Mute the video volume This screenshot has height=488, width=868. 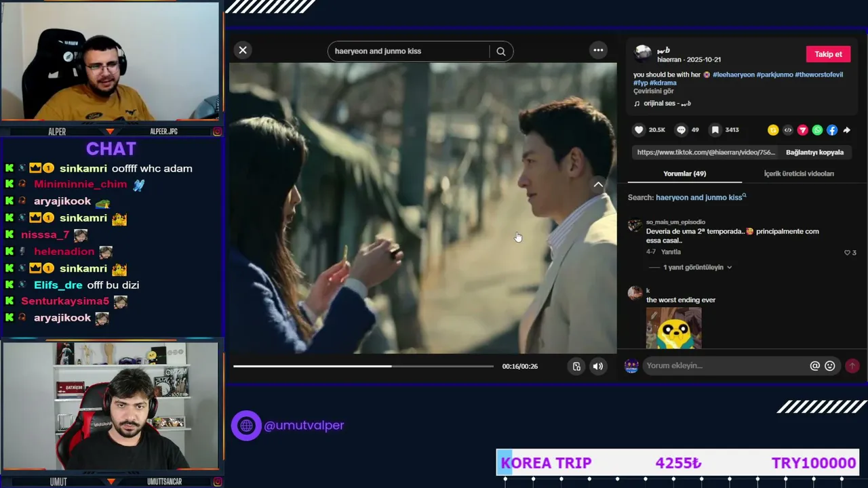click(x=598, y=367)
